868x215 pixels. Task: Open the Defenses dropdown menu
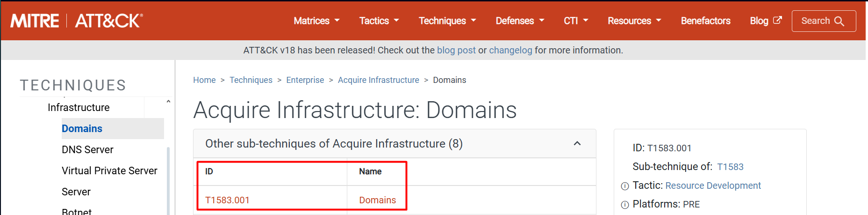(x=520, y=21)
